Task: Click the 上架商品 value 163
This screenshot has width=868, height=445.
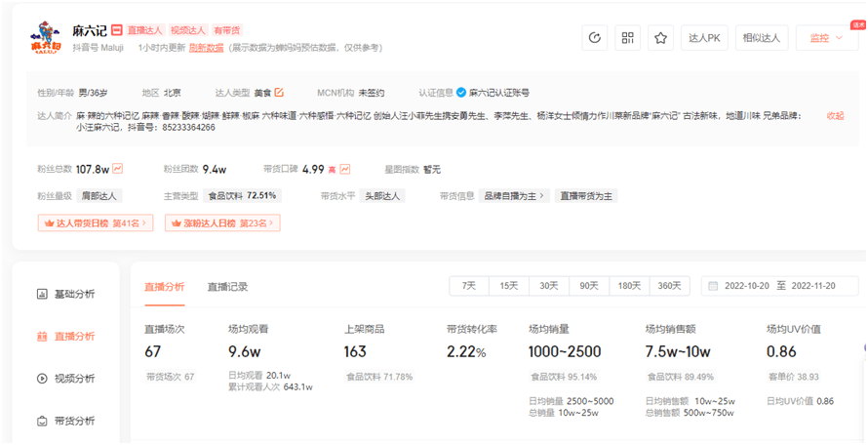Action: coord(355,352)
